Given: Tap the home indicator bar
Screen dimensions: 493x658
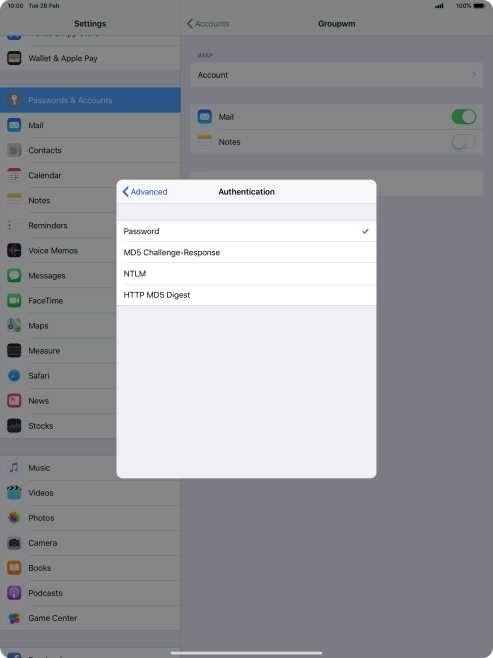Looking at the screenshot, I should (x=246, y=653).
